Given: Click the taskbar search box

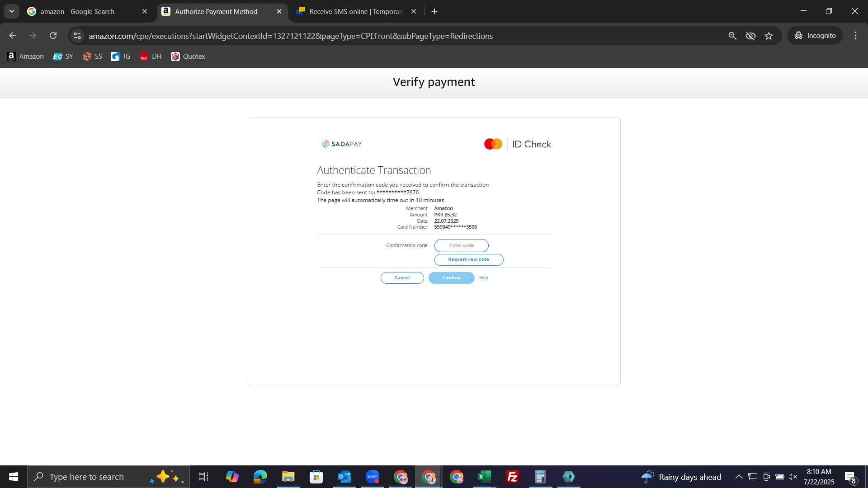Looking at the screenshot, I should pos(108,477).
